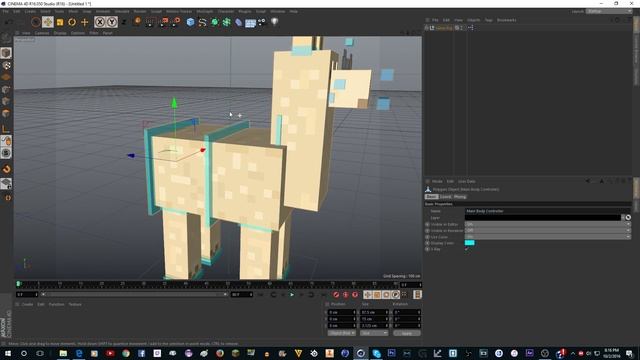Click the cyan Display Color swatch
The width and height of the screenshot is (640, 360).
(469, 243)
